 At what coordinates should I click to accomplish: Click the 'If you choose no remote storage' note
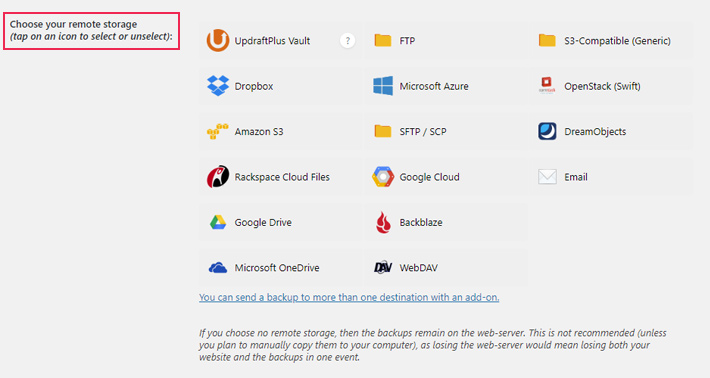(432, 345)
